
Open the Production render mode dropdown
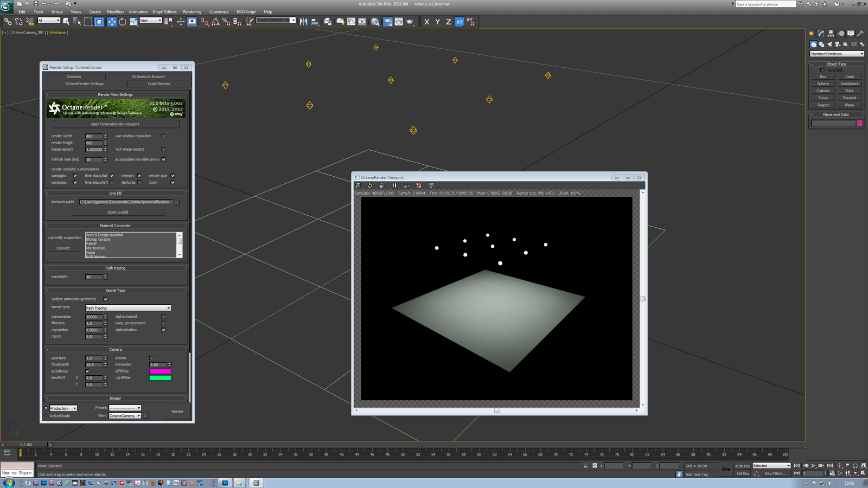point(63,408)
